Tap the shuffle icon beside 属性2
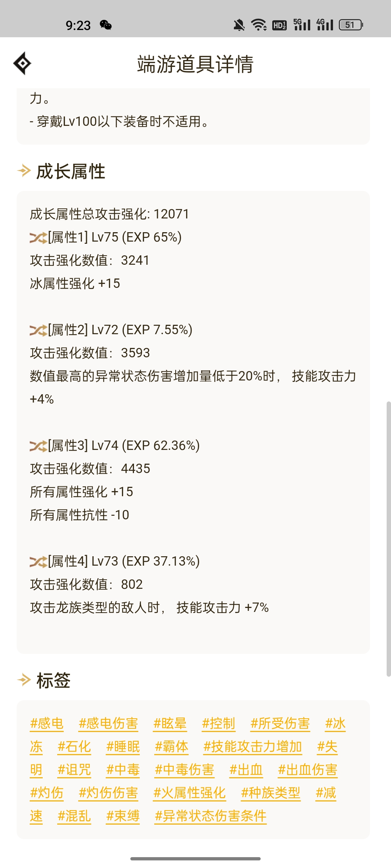391x868 pixels. [x=38, y=330]
